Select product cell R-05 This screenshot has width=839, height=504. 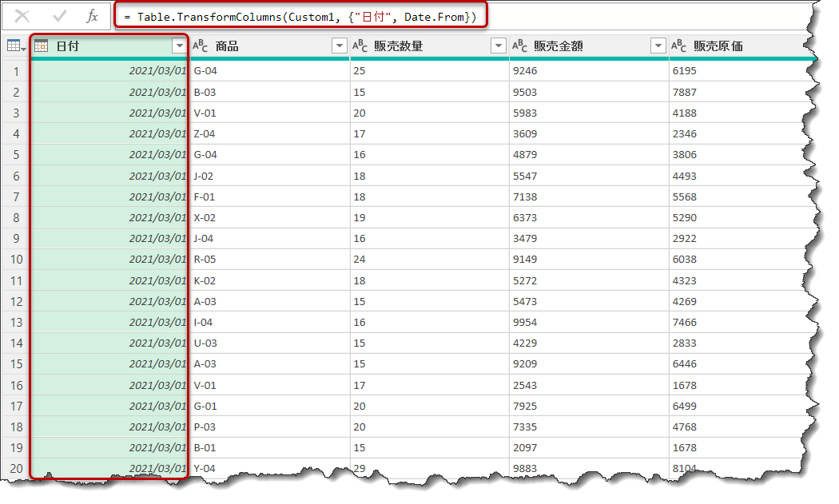pyautogui.click(x=269, y=260)
